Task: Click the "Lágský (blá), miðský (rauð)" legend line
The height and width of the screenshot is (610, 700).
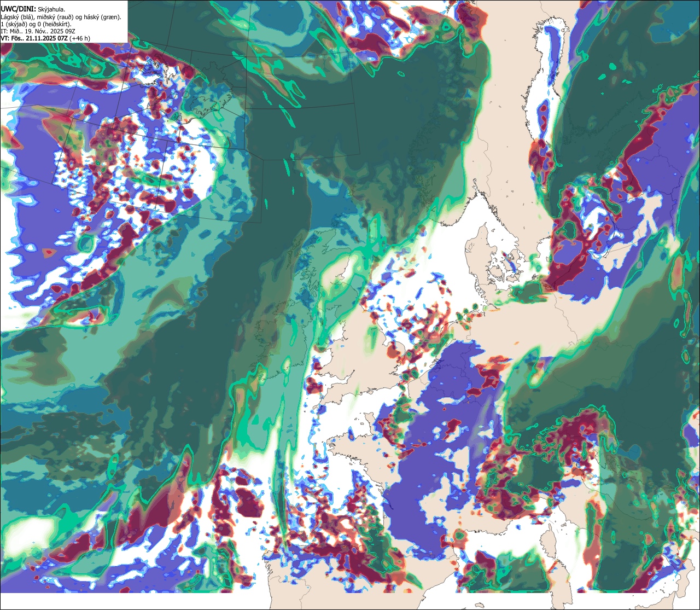Action: (x=61, y=17)
